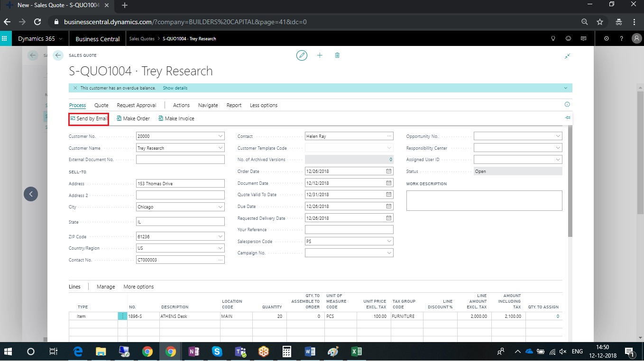Click the information circle icon
644x361 pixels.
567,105
